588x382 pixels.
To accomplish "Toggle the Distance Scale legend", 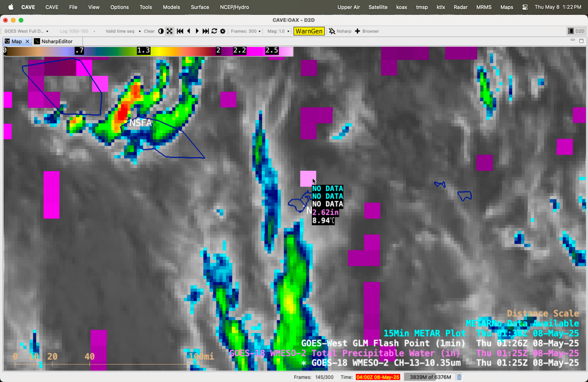I will pos(543,313).
